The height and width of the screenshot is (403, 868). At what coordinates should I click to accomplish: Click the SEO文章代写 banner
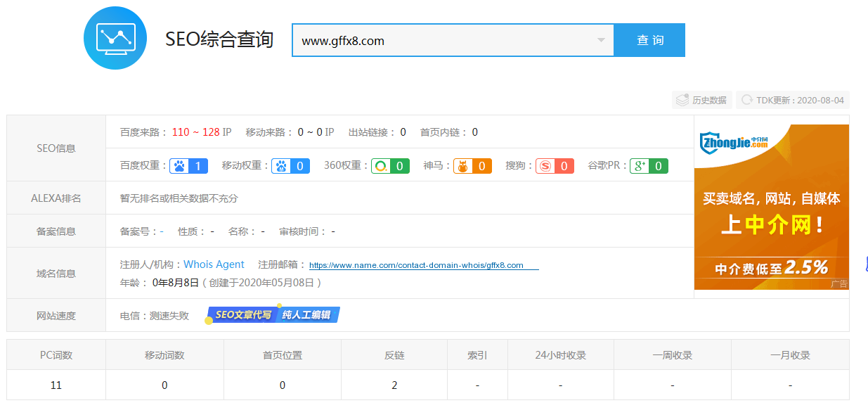(x=242, y=315)
